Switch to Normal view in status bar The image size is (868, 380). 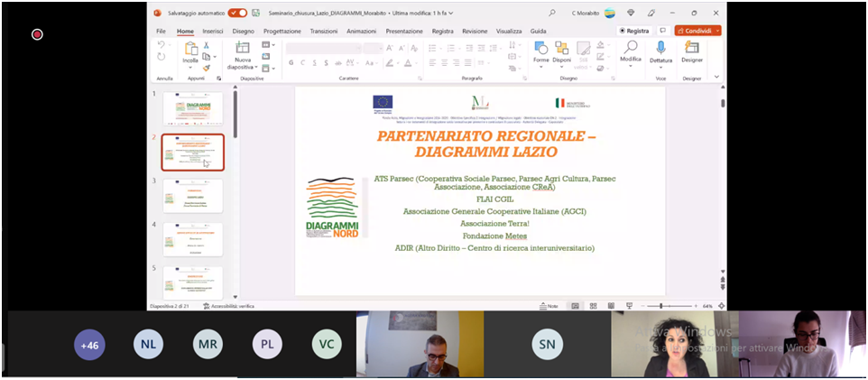pos(575,306)
